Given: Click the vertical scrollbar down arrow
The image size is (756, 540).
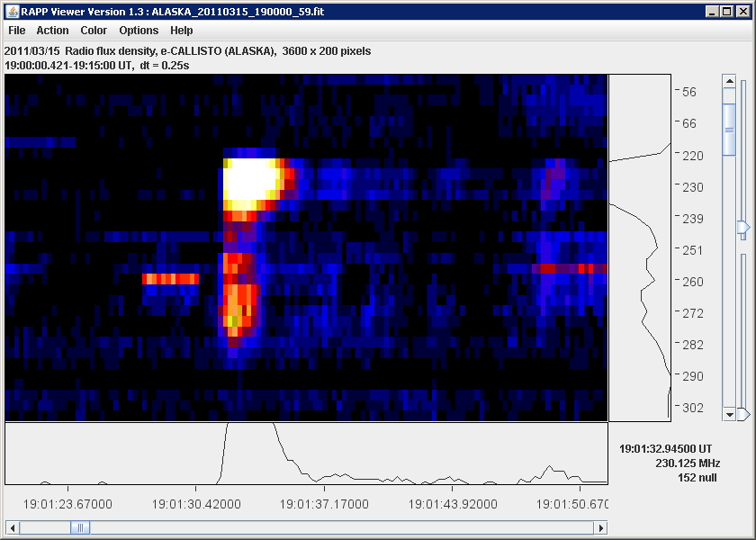Looking at the screenshot, I should [x=729, y=414].
